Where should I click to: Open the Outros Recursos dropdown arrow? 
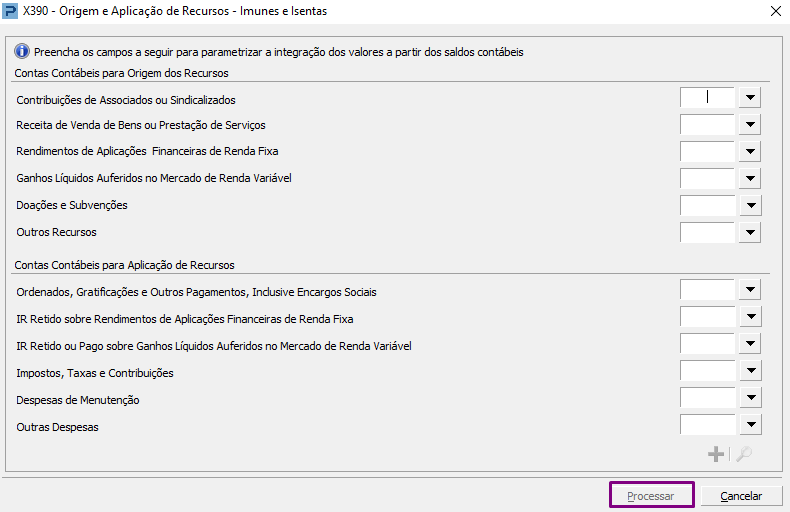click(750, 232)
